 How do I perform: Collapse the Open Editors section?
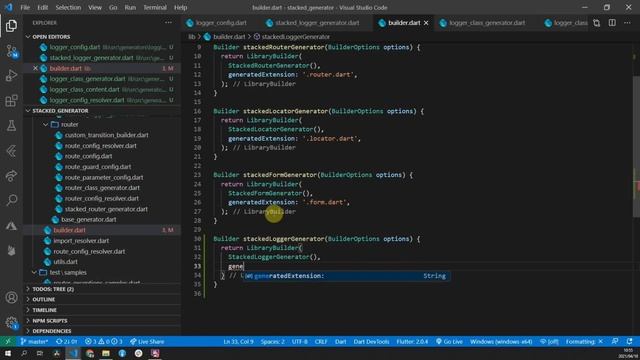pyautogui.click(x=102, y=37)
